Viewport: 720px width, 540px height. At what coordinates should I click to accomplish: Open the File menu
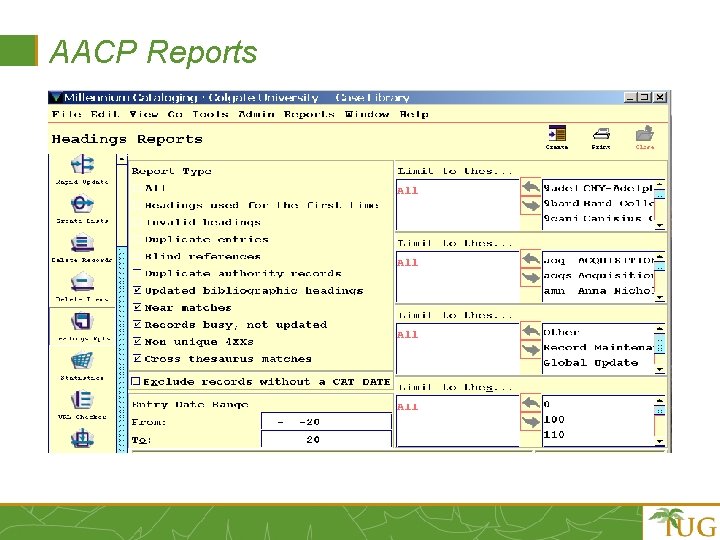(x=67, y=114)
